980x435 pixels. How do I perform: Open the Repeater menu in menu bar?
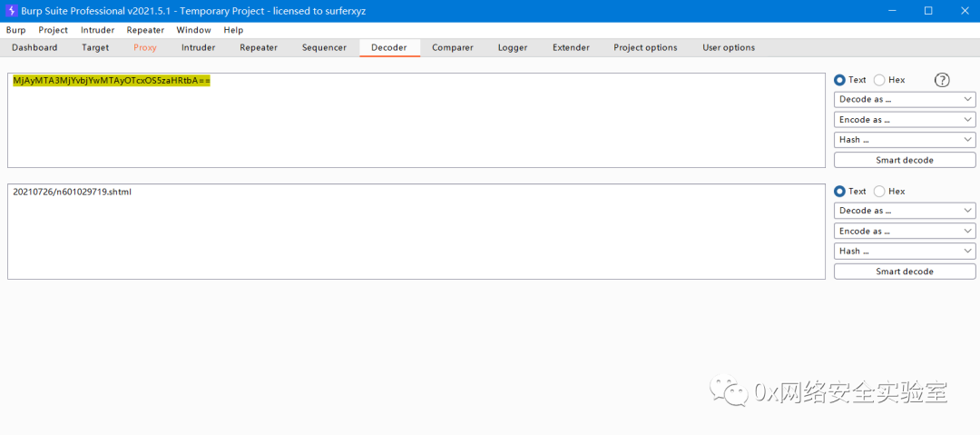pos(145,30)
